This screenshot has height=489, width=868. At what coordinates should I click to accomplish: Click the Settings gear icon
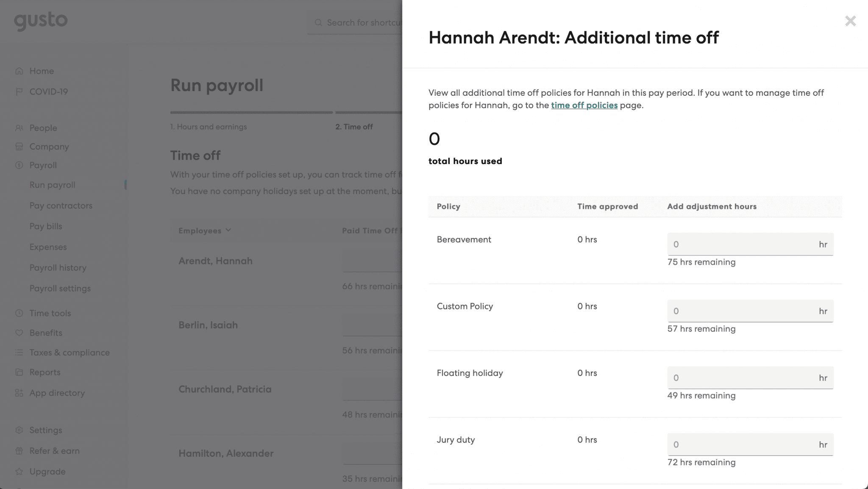click(19, 430)
